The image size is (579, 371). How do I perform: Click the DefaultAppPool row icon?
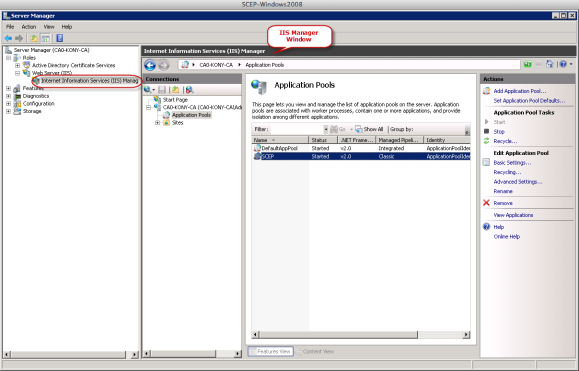click(x=257, y=148)
